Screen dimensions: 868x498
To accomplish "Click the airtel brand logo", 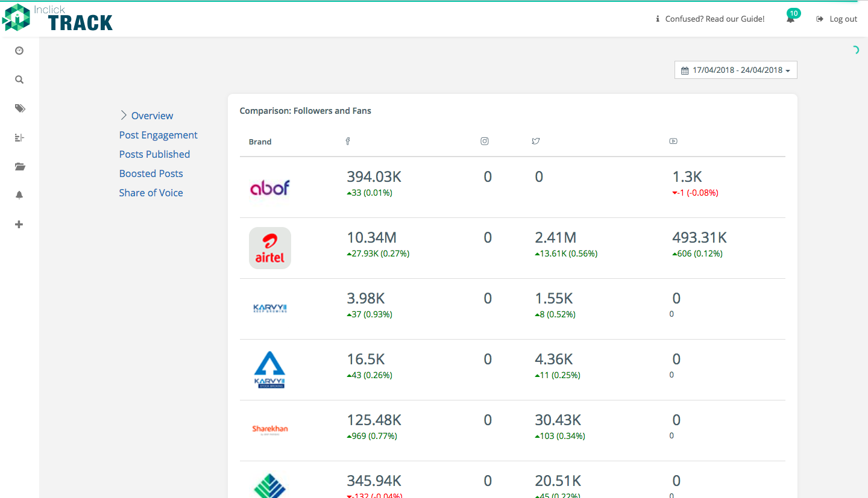I will click(x=270, y=248).
